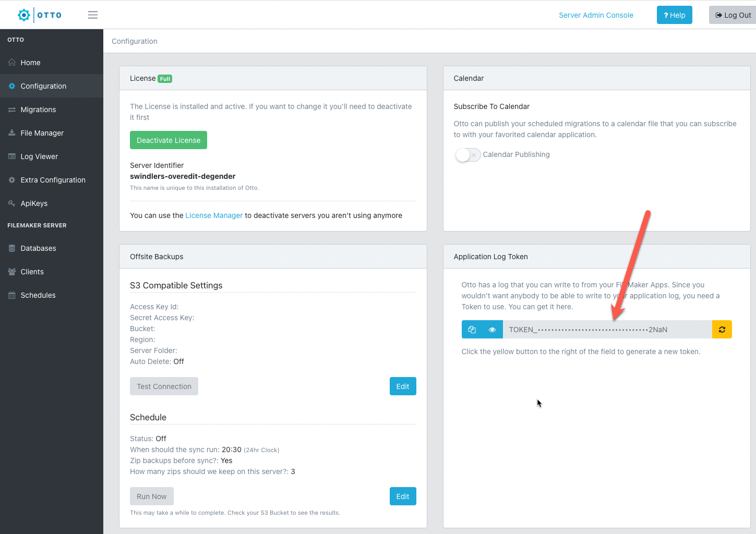Click the Schedule section heading
756x534 pixels.
[148, 417]
